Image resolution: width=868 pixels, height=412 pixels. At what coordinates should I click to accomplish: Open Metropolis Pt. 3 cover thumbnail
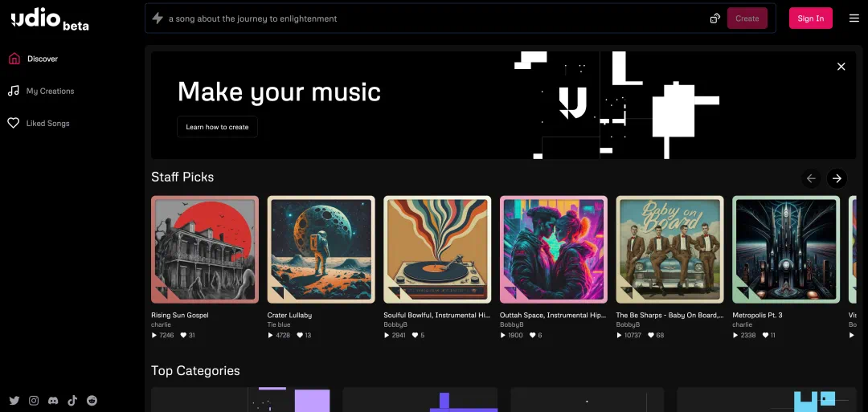[x=786, y=250]
